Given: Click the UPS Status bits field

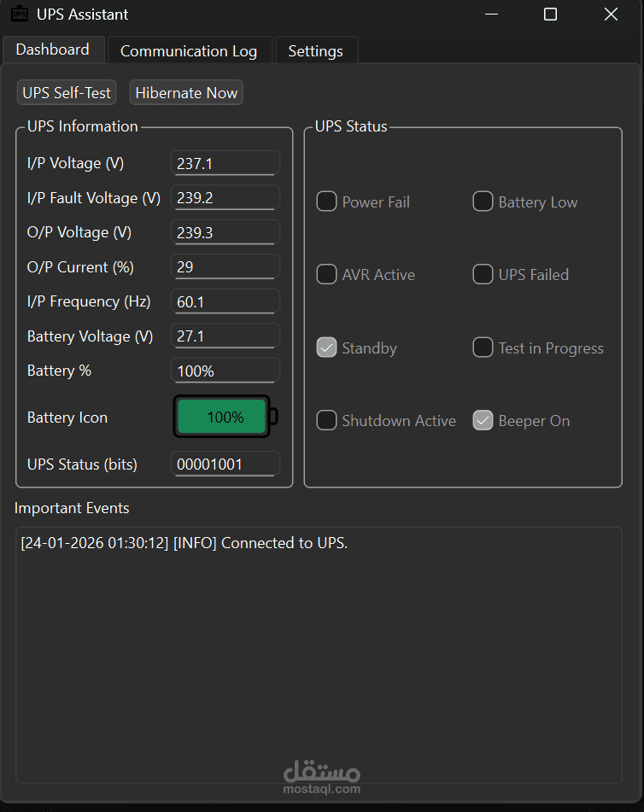Looking at the screenshot, I should (x=225, y=464).
